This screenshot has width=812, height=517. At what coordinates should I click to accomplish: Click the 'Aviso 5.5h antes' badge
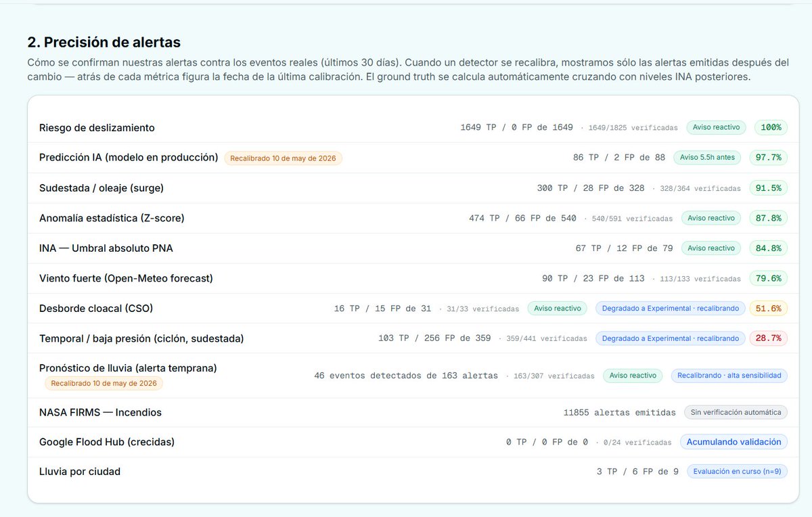pyautogui.click(x=707, y=157)
